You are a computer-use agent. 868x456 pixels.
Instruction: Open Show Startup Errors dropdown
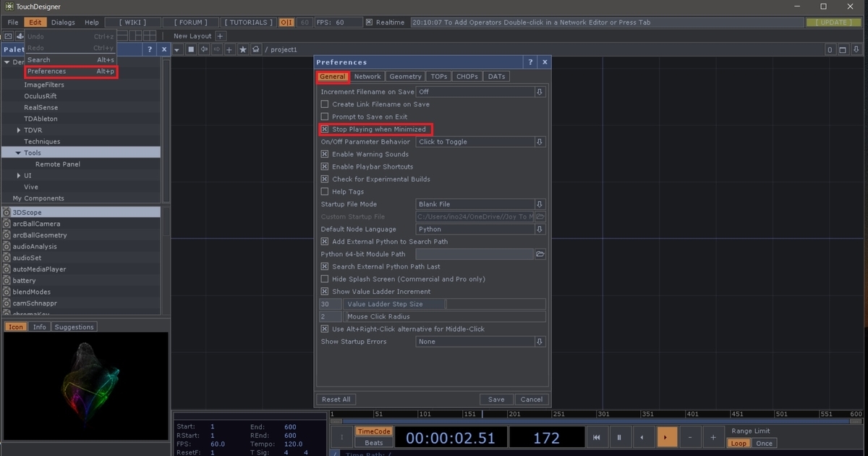point(481,342)
